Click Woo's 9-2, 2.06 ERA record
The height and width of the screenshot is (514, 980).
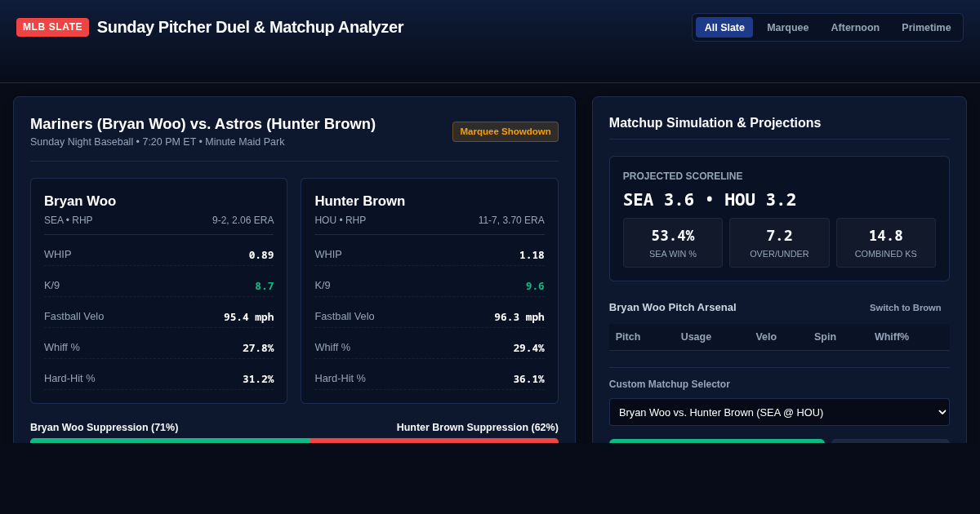coord(243,220)
